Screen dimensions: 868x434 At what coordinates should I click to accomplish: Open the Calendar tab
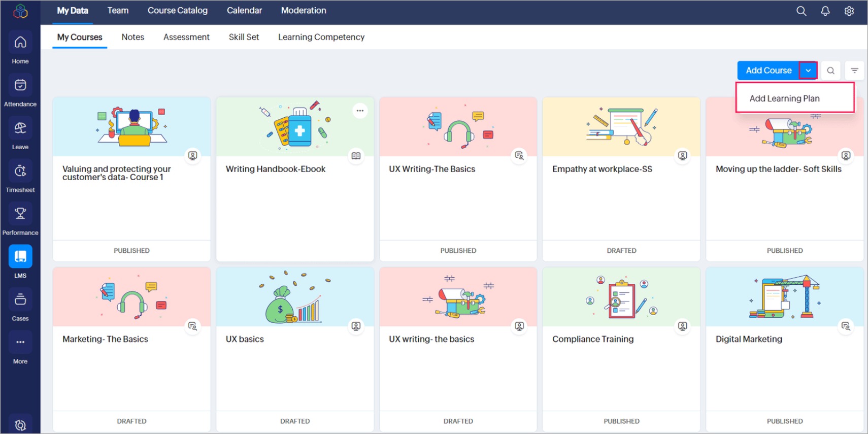[244, 11]
